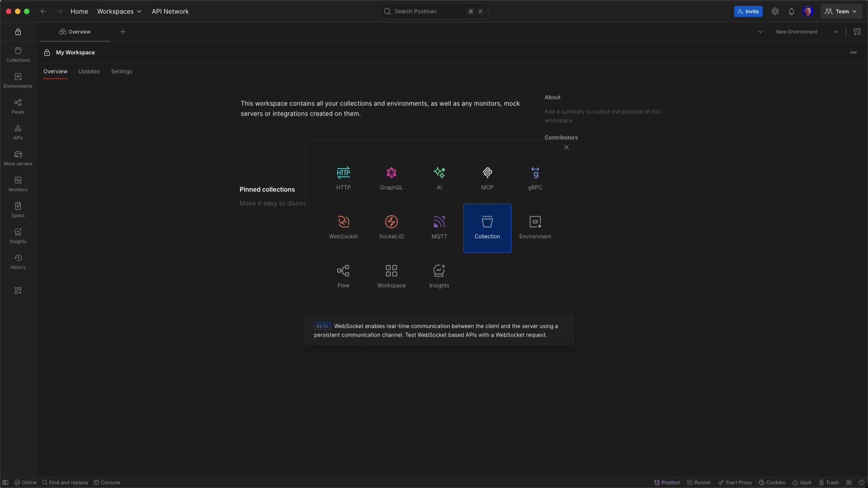Viewport: 868px width, 488px height.
Task: Go back with the left arrow
Action: (43, 11)
